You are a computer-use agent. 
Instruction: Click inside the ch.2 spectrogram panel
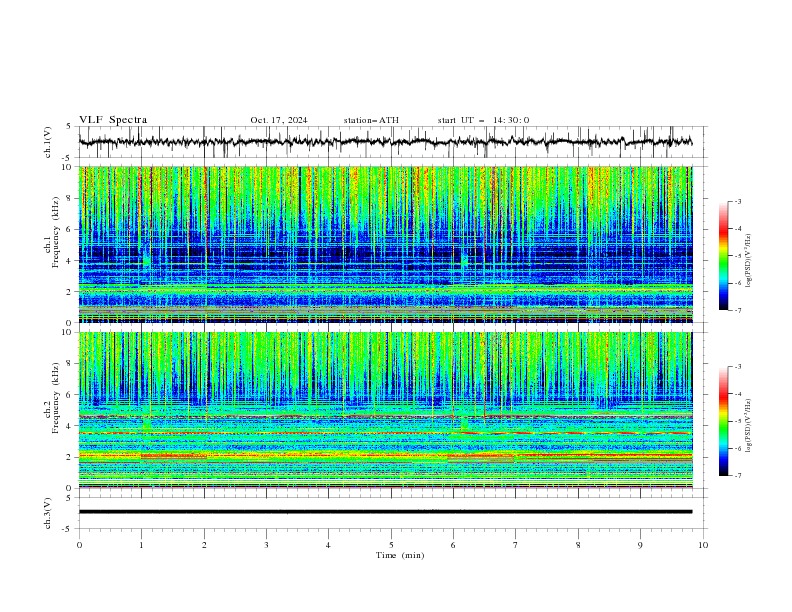pyautogui.click(x=385, y=410)
